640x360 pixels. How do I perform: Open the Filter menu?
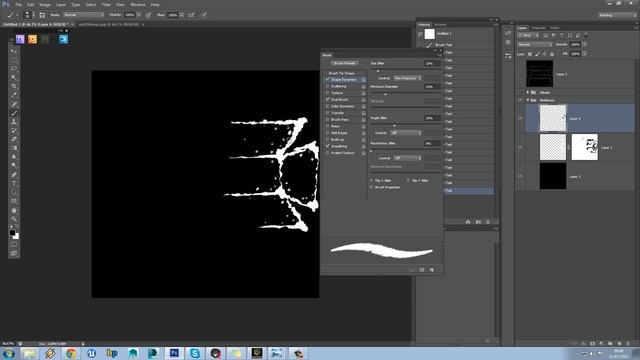[106, 4]
